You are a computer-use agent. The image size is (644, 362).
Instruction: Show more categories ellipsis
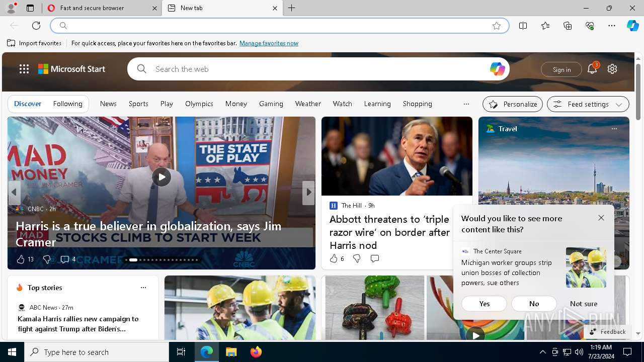466,104
